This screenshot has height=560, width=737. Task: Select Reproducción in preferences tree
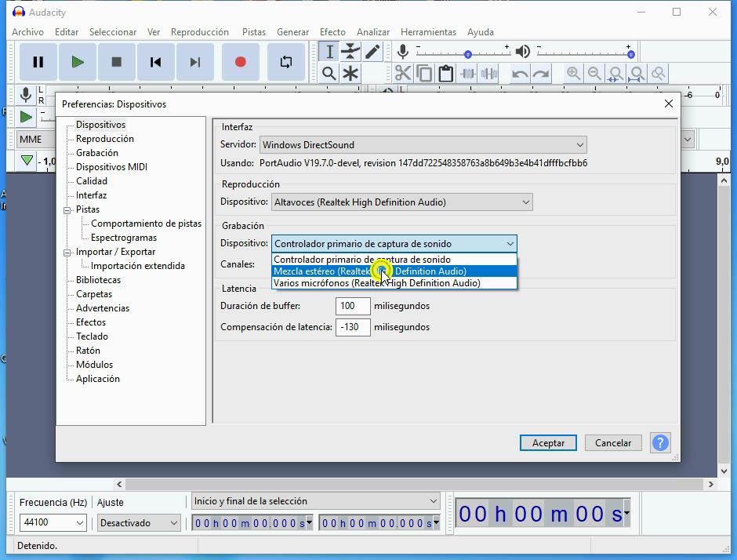(x=105, y=139)
